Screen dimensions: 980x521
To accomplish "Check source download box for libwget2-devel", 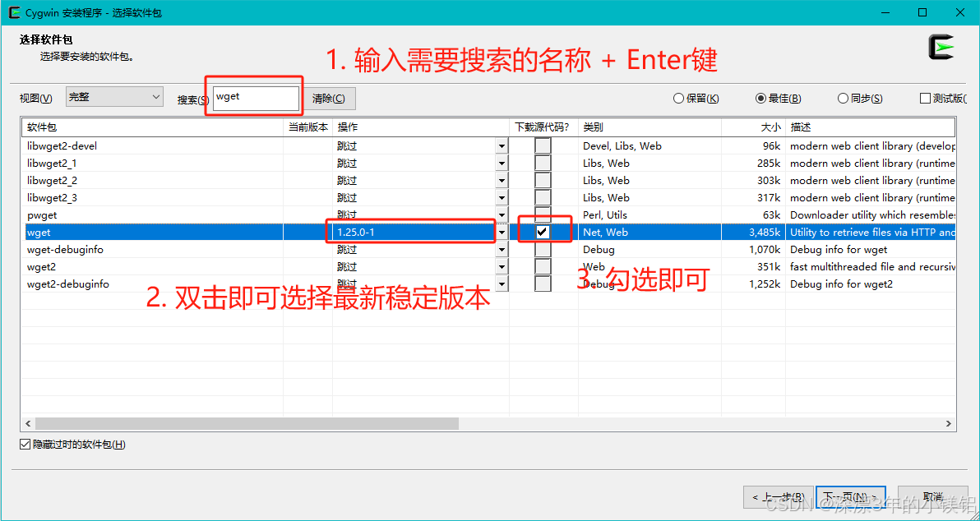I will [543, 145].
